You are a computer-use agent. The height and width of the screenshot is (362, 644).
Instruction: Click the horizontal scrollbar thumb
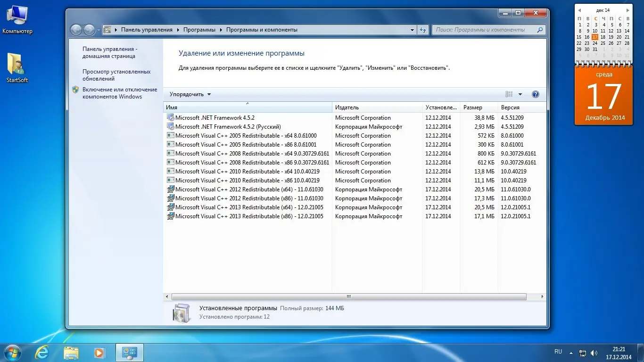click(349, 297)
